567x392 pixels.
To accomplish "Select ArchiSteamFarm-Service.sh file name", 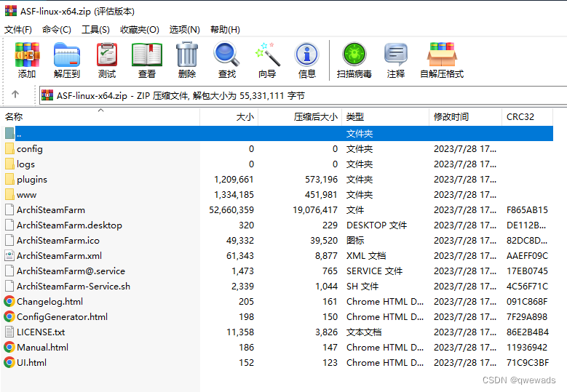I will tap(74, 286).
